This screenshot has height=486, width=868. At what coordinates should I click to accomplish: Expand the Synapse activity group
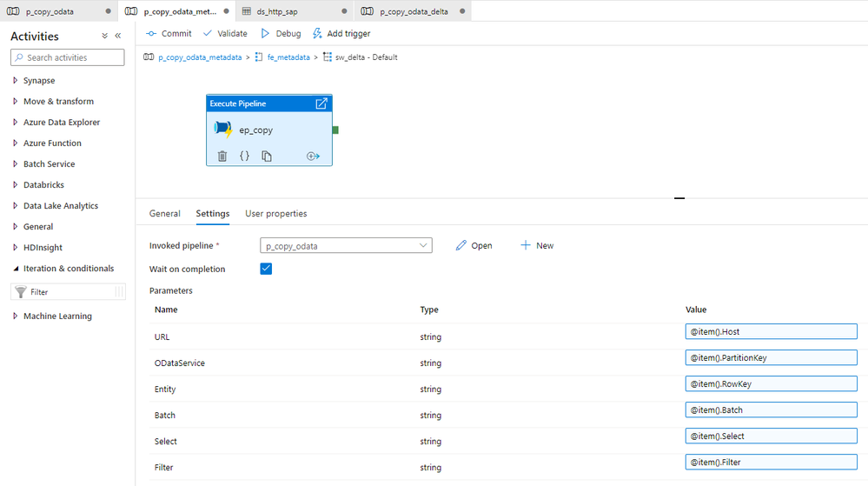15,80
